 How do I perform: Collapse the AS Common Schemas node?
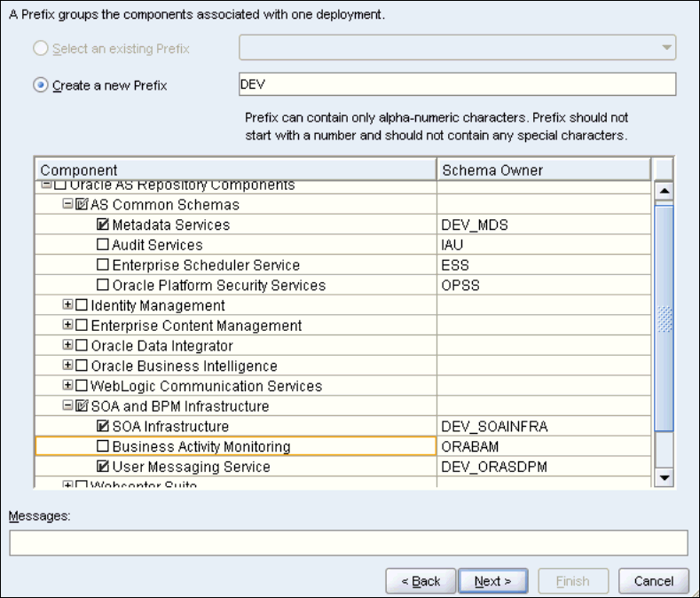pyautogui.click(x=67, y=205)
